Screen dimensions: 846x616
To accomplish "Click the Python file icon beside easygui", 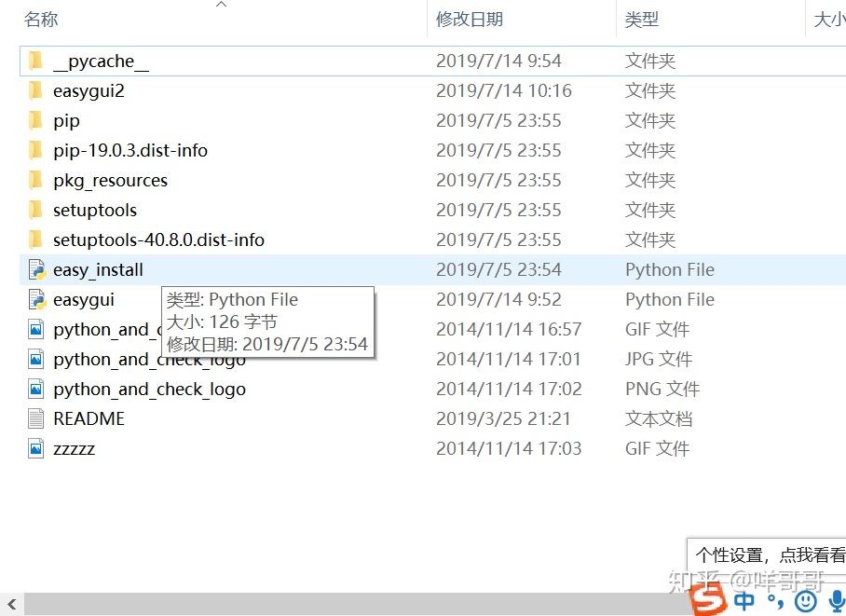I will (34, 299).
